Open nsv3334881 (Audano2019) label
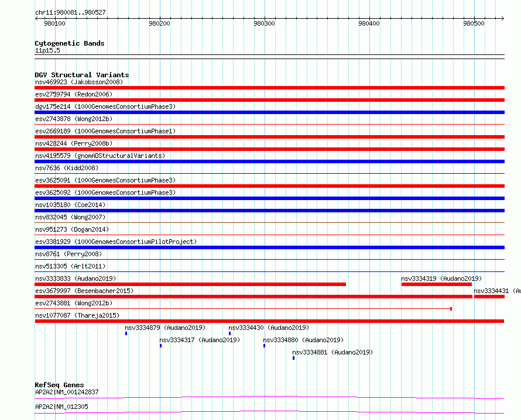Screen dimensions: 521x420 (333, 352)
